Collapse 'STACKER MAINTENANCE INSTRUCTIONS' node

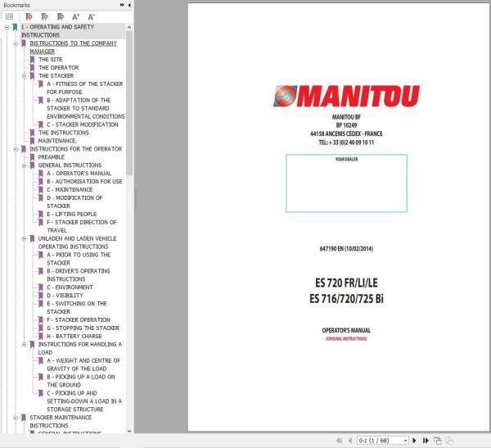click(x=16, y=418)
